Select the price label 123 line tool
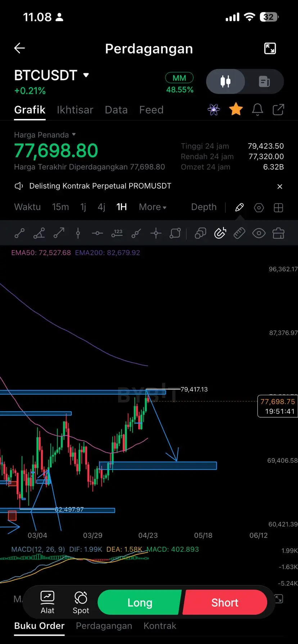Screen dimensions: 298x644 [x=117, y=233]
